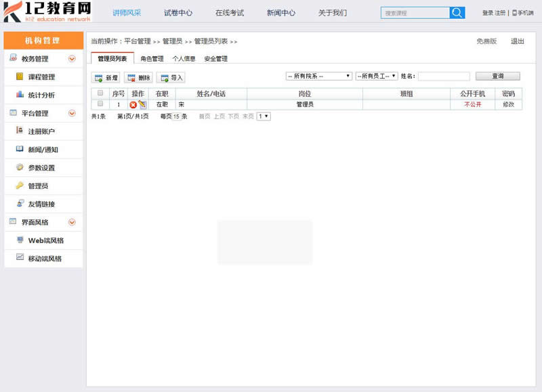This screenshot has height=392, width=542.
Task: Open the 所有院系 dropdown
Action: (318, 76)
